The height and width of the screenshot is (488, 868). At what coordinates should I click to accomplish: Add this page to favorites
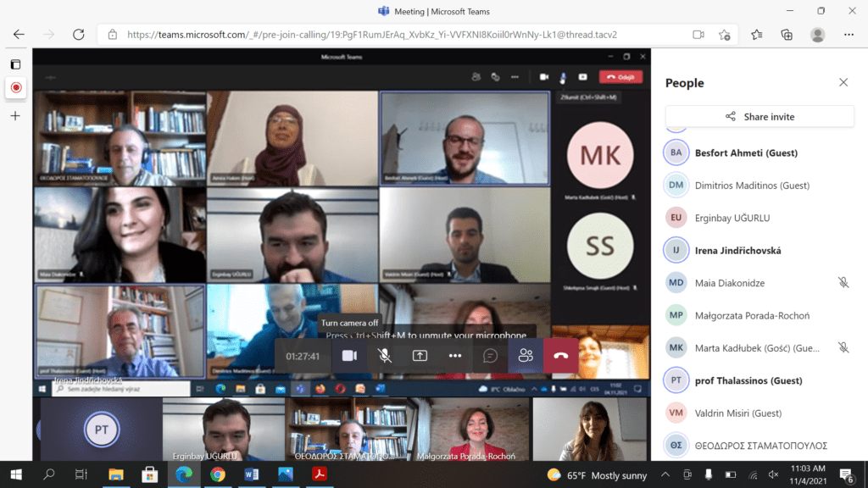(725, 34)
